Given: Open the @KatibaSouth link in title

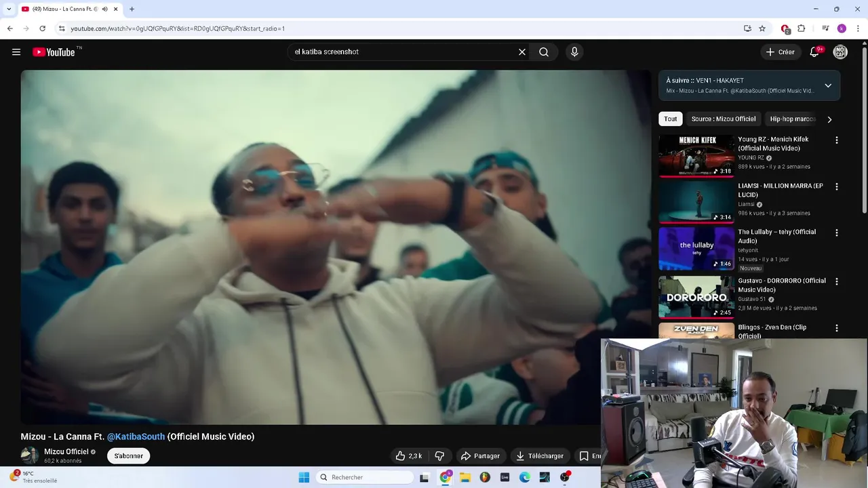Looking at the screenshot, I should click(x=136, y=436).
